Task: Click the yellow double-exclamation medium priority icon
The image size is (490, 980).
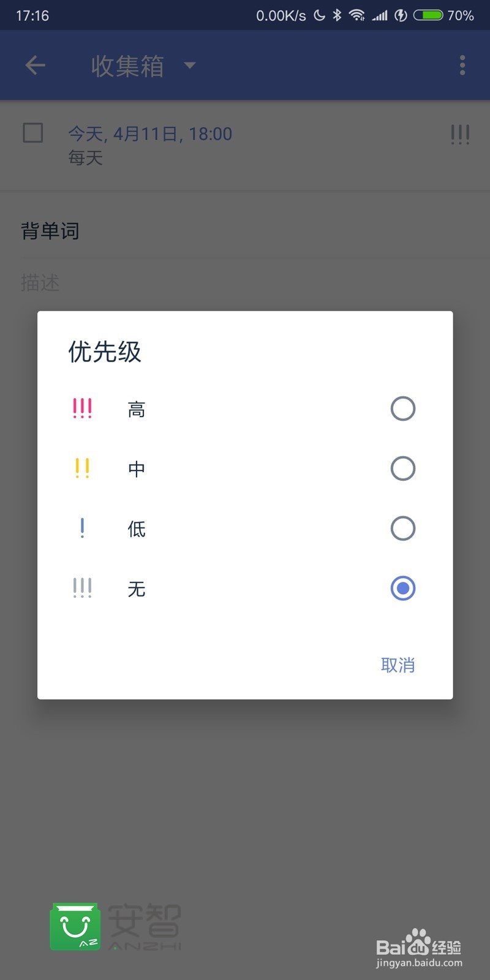Action: point(82,468)
